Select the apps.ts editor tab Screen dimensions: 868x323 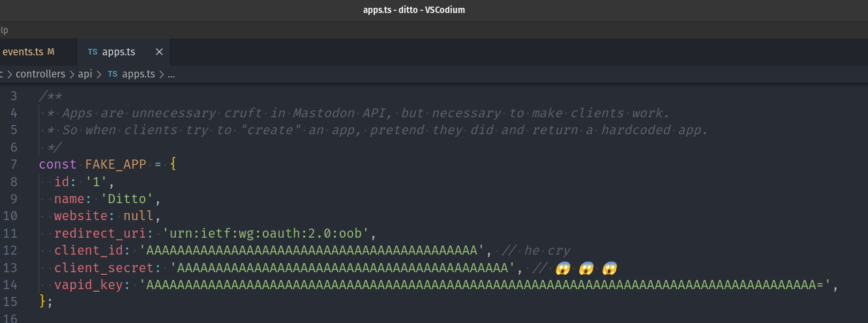coord(118,52)
